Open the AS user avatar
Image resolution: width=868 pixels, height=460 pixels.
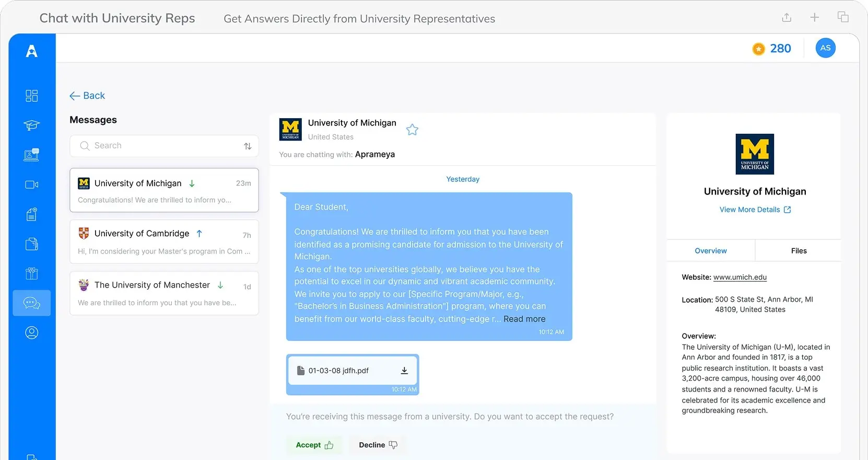pyautogui.click(x=825, y=48)
